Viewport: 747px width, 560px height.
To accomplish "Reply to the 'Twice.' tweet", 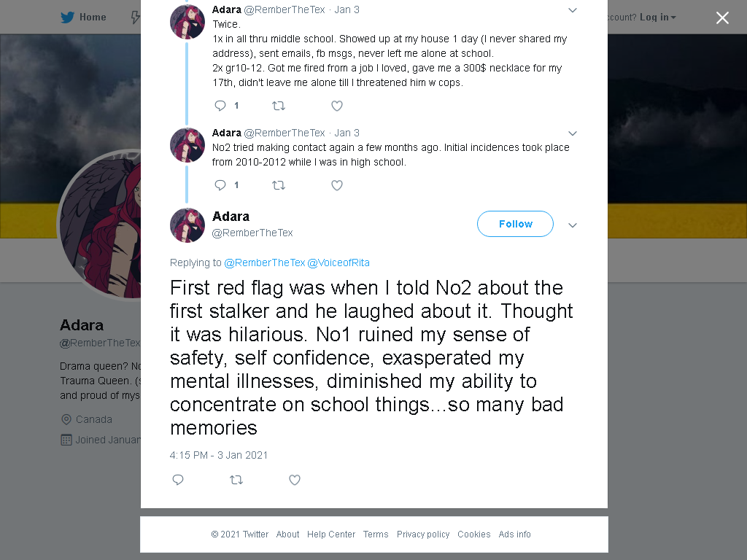I will tap(220, 106).
